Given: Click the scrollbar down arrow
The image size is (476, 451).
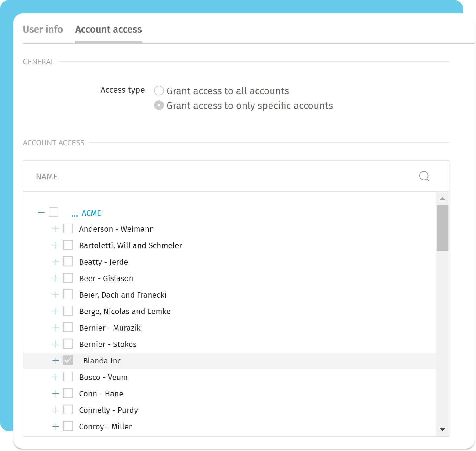Looking at the screenshot, I should [442, 429].
